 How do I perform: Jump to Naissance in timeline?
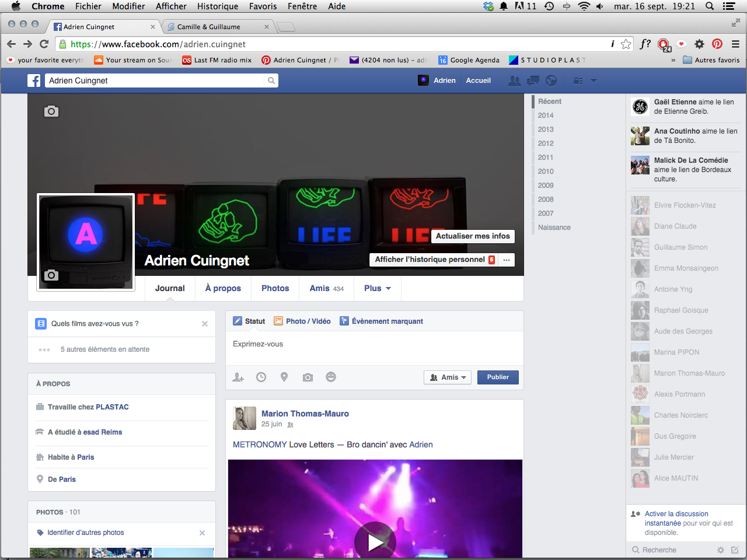[x=554, y=228]
